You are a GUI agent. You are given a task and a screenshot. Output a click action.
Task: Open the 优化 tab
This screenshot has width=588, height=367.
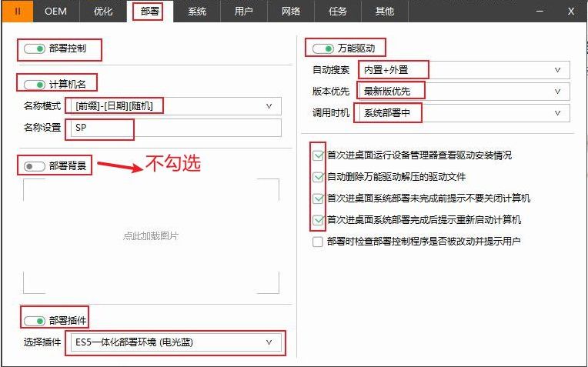click(x=103, y=11)
